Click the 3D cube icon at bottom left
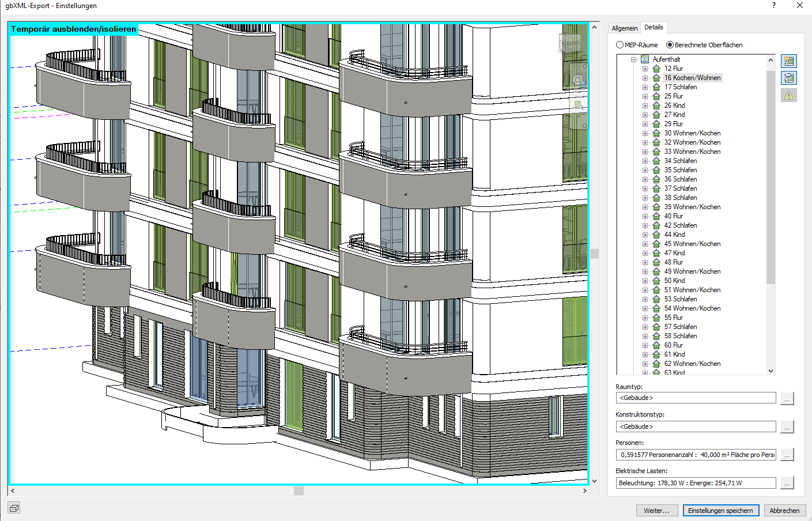This screenshot has height=521, width=812. coord(13,508)
